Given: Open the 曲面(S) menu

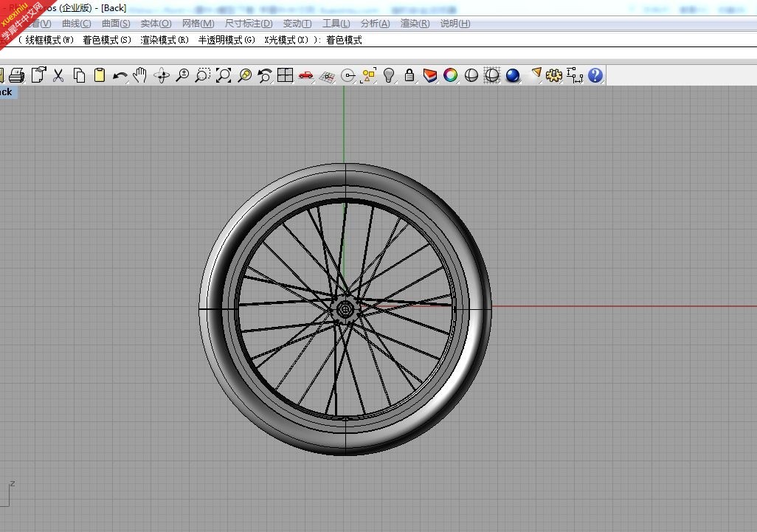Looking at the screenshot, I should click(x=116, y=23).
